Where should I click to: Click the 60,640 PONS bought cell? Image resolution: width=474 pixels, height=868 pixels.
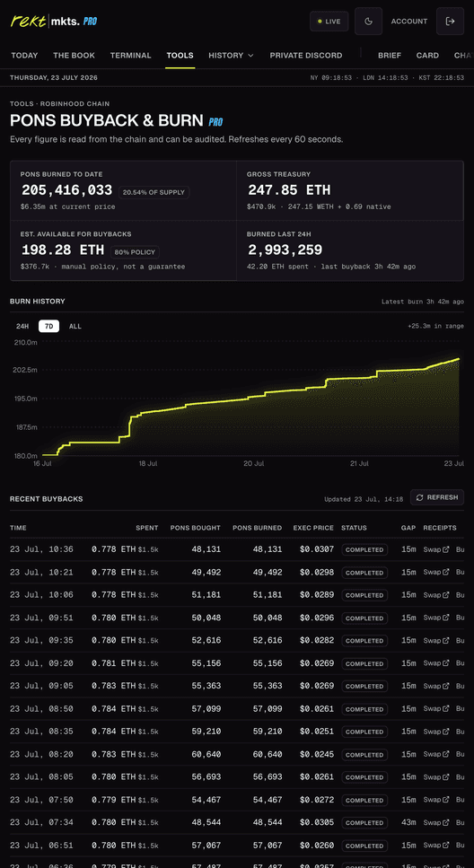tap(206, 755)
